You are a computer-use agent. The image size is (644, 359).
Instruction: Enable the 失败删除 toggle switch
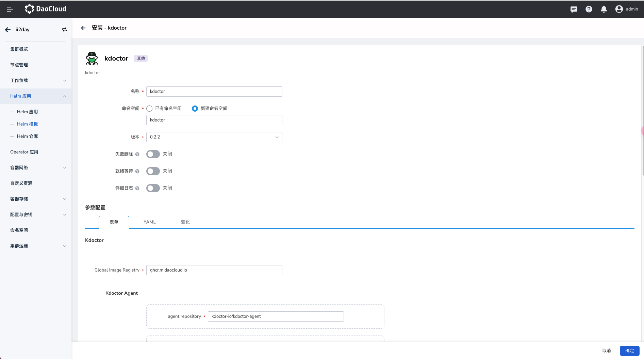pyautogui.click(x=153, y=154)
